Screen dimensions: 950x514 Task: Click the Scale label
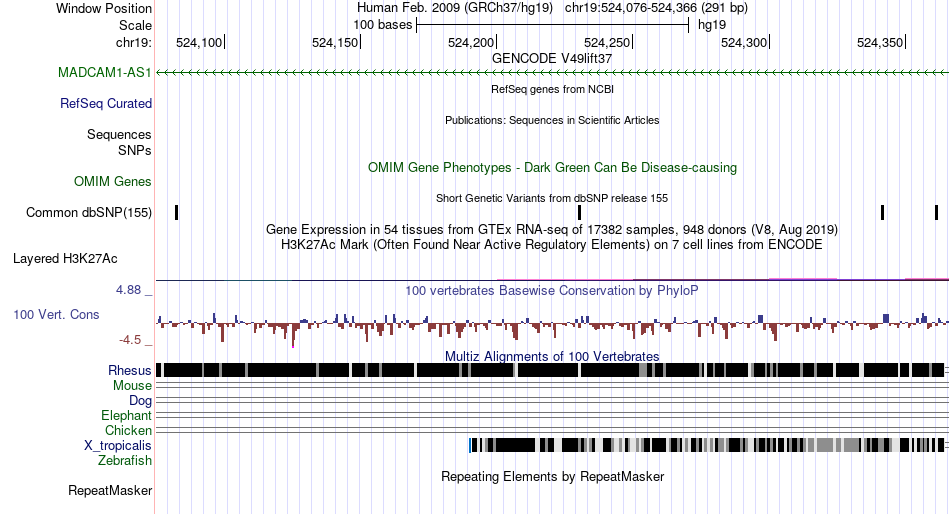(135, 25)
